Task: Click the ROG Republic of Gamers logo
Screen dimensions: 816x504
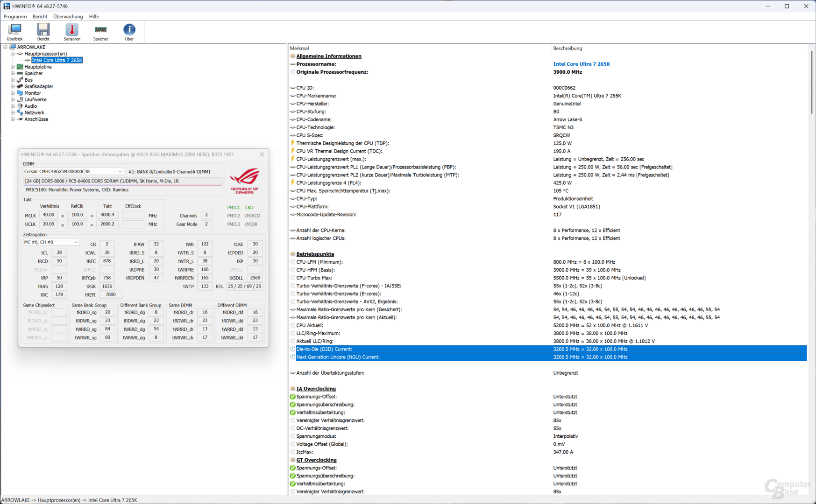Action: click(x=244, y=181)
